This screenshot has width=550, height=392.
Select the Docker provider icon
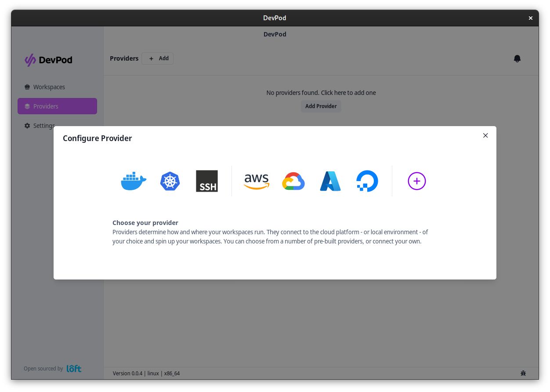coord(133,181)
